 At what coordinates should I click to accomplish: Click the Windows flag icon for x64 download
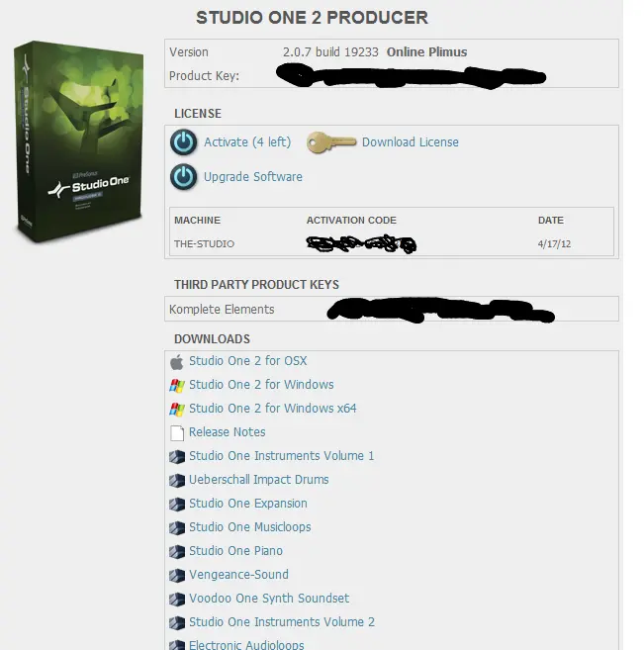click(x=177, y=410)
